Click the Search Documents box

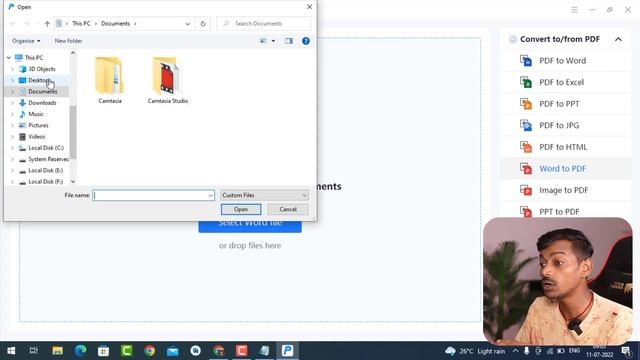[x=264, y=24]
